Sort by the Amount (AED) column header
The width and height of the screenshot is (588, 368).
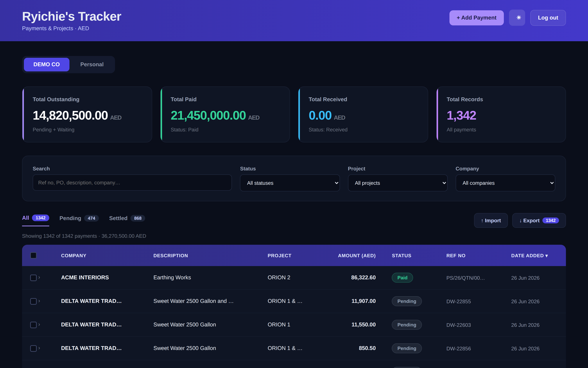[x=357, y=256]
